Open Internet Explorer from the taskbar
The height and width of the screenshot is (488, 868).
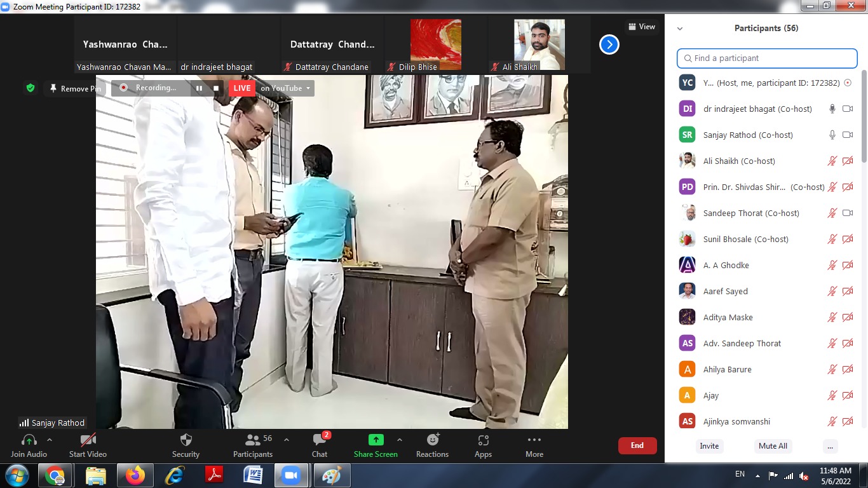coord(174,475)
